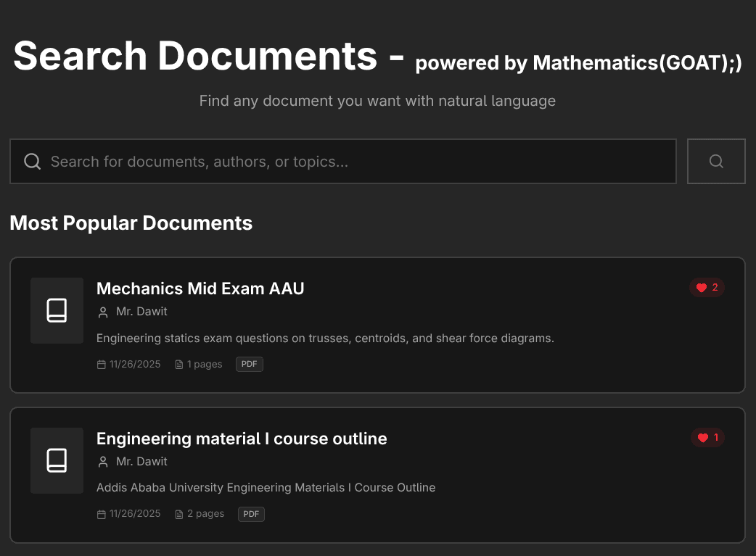The height and width of the screenshot is (556, 756).
Task: Like the Mechanics Mid Exam AAU document
Action: click(707, 288)
